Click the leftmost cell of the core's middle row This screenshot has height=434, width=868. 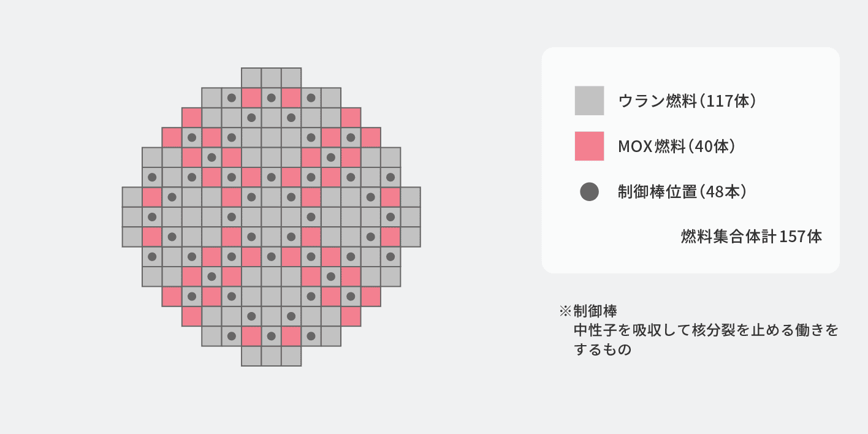coord(132,216)
